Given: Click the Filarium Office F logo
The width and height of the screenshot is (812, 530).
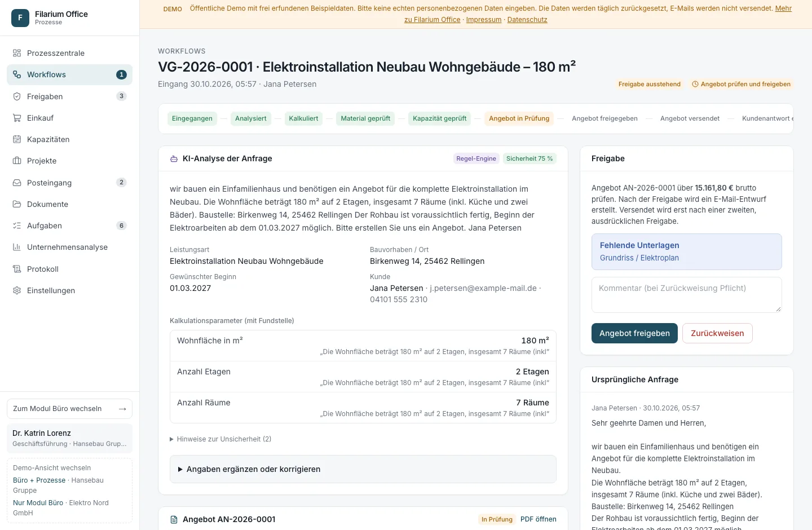Looking at the screenshot, I should pos(20,18).
